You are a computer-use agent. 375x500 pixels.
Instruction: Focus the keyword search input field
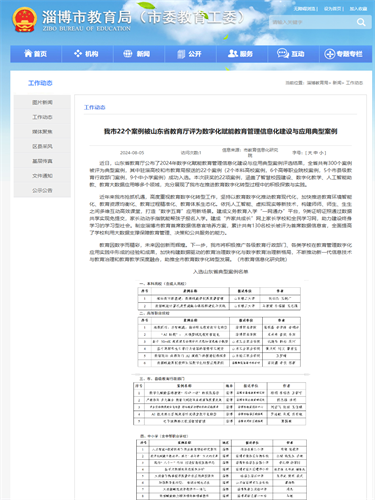coord(312,22)
